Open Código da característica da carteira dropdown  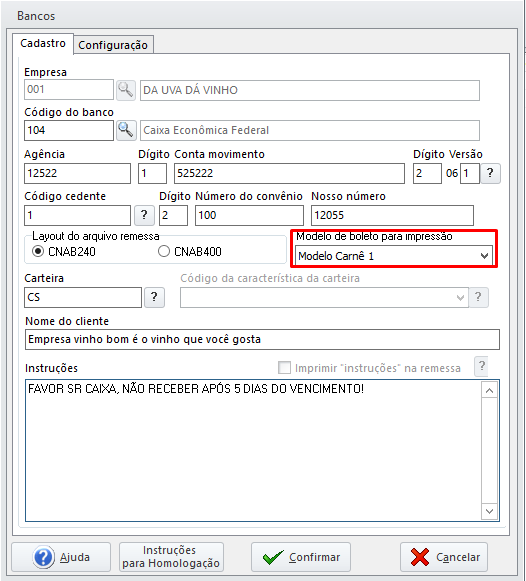[x=324, y=298]
